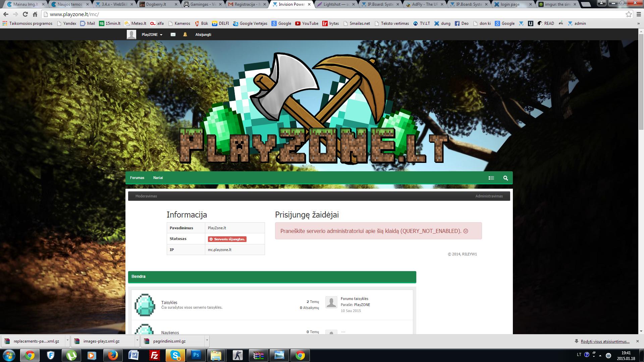Close the downloads bar
Screen dimensions: 644x362
pos(638,341)
